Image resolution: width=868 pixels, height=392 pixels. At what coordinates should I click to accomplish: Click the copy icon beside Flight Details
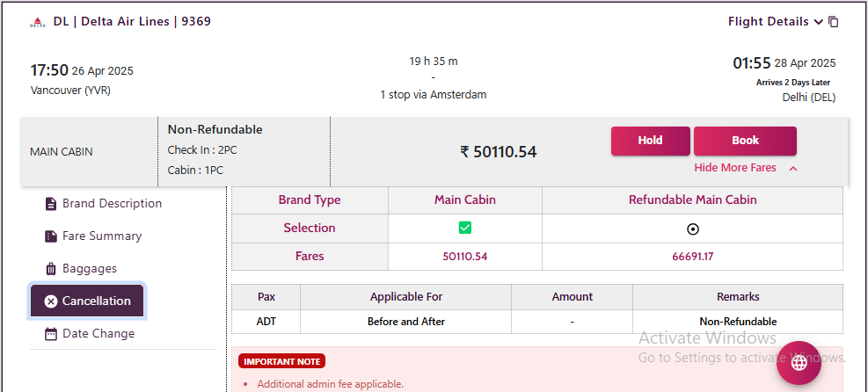[834, 22]
